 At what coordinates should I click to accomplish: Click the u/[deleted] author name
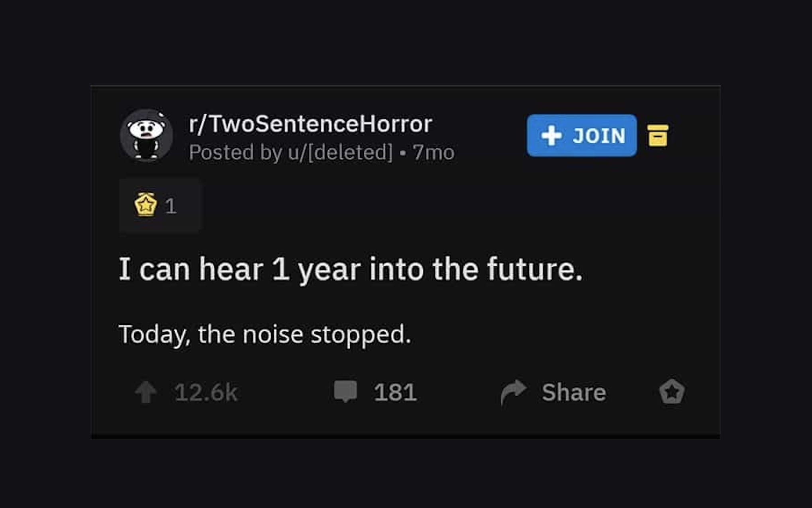[x=341, y=152]
